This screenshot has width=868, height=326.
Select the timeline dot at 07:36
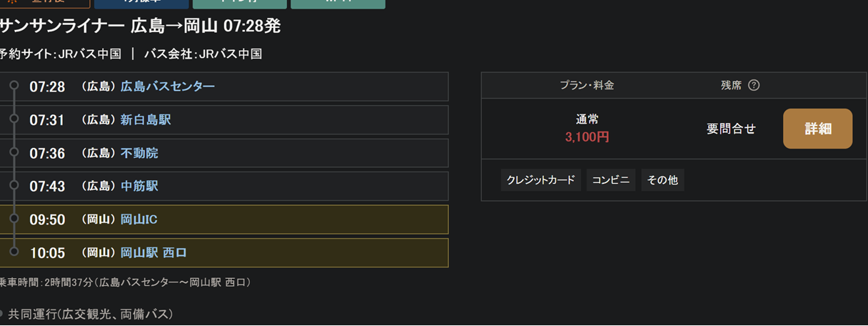[14, 153]
